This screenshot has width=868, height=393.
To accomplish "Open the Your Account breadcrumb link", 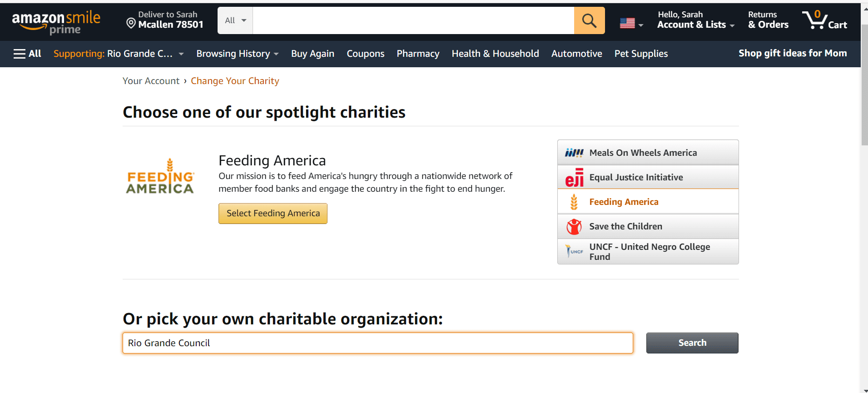I will [151, 81].
